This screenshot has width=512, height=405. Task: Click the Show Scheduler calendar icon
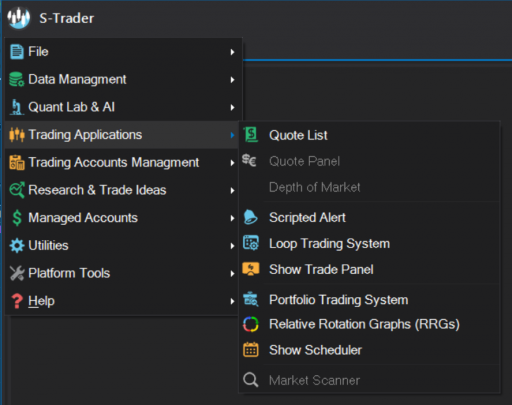tap(251, 350)
